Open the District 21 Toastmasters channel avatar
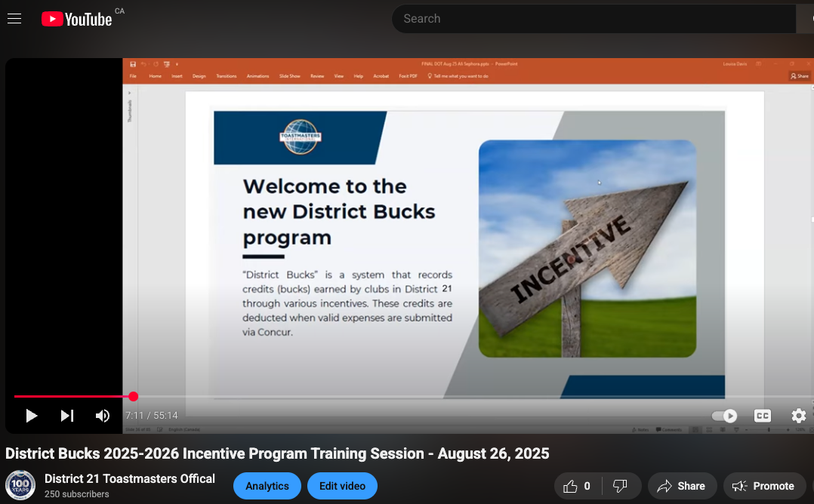Image resolution: width=814 pixels, height=504 pixels. [x=20, y=485]
